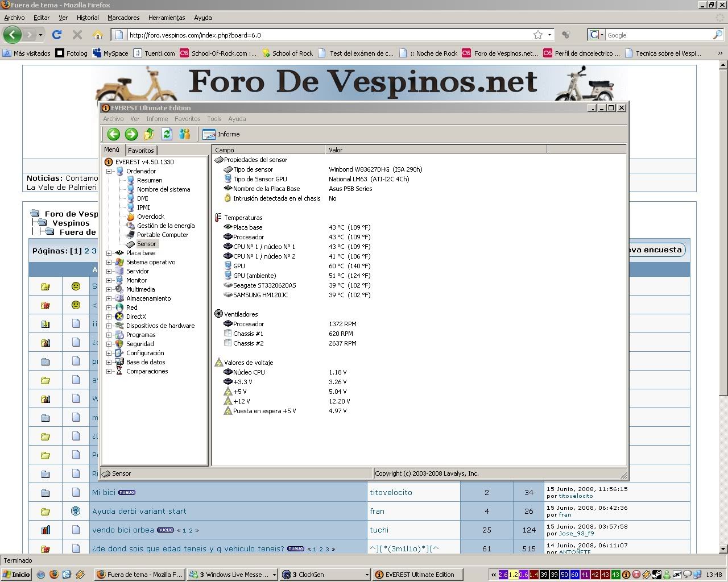Click the Inicio start button
This screenshot has height=582, width=728.
[16, 575]
